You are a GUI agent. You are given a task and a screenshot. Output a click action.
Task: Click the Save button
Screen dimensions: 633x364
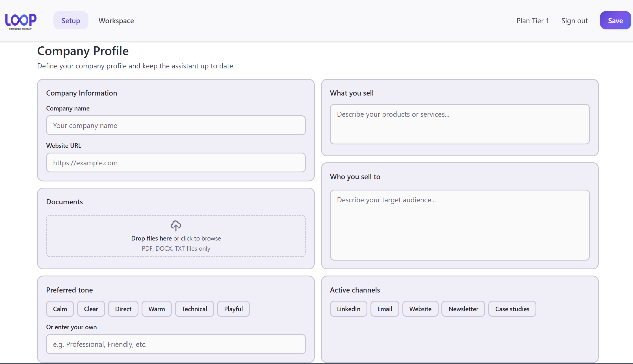615,20
